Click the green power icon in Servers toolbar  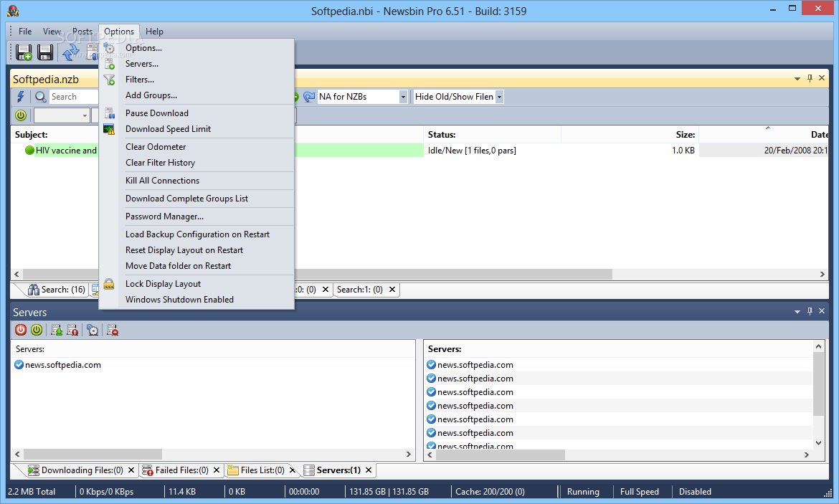click(37, 330)
